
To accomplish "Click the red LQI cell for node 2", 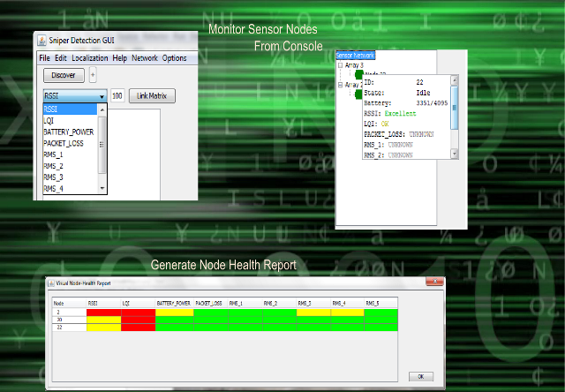I will tap(137, 313).
